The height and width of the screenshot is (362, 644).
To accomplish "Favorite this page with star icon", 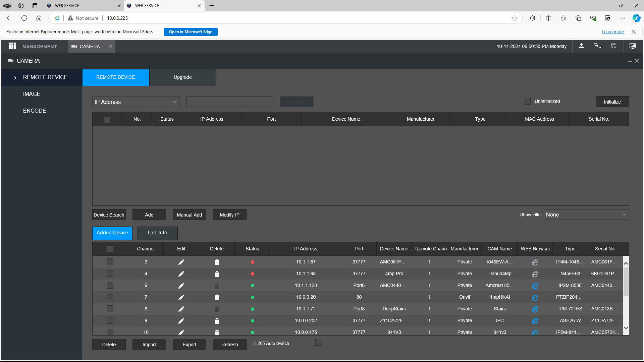I will [515, 18].
